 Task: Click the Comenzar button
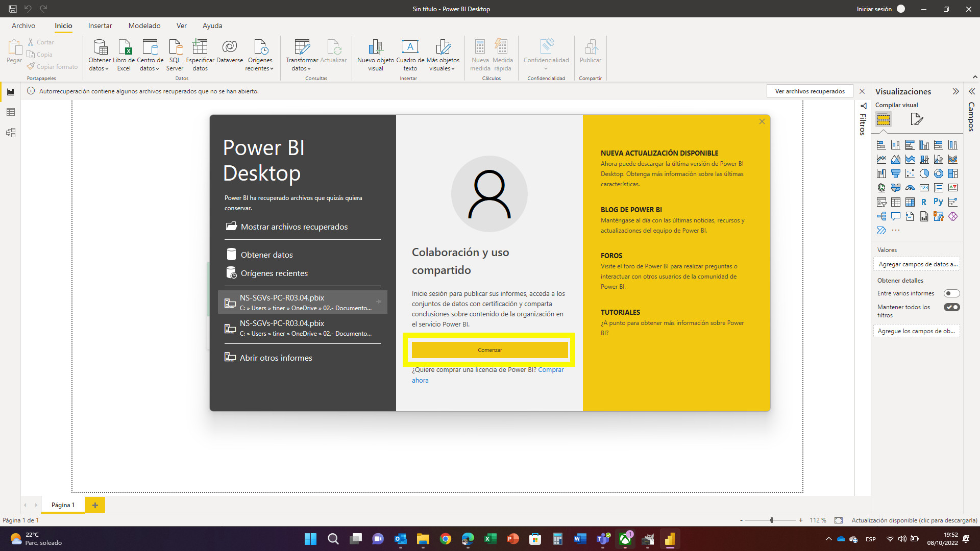click(x=489, y=350)
